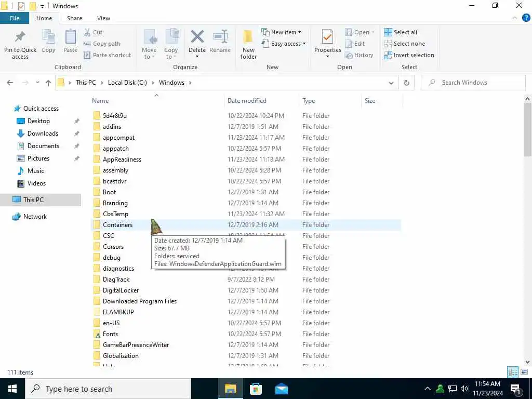532x399 pixels.
Task: Click This PC in address breadcrumb
Action: tap(86, 83)
